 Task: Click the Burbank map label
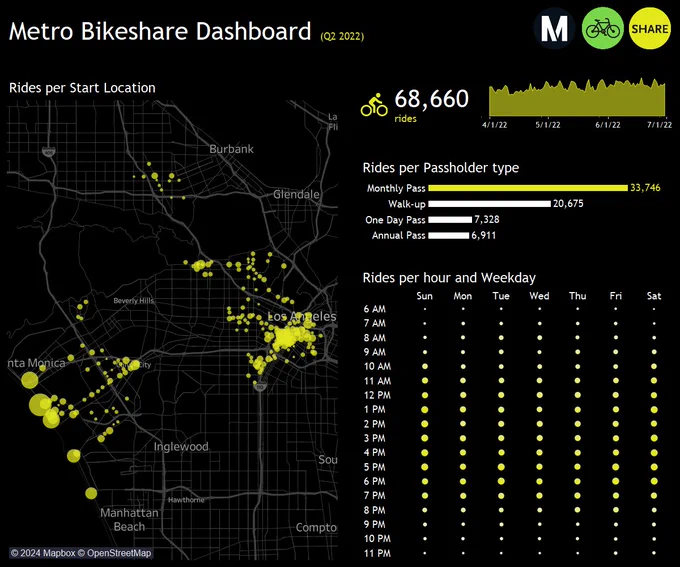pyautogui.click(x=231, y=149)
